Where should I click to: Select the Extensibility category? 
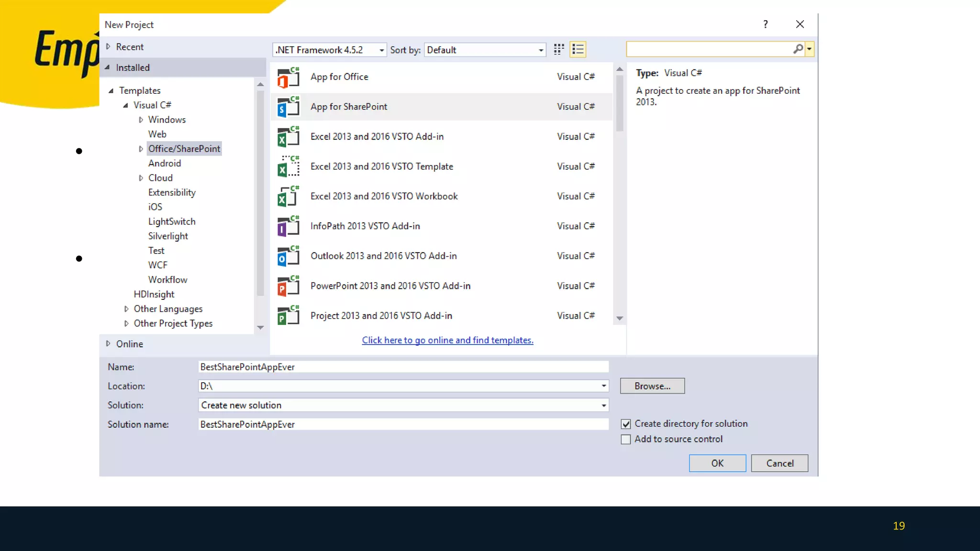point(172,192)
